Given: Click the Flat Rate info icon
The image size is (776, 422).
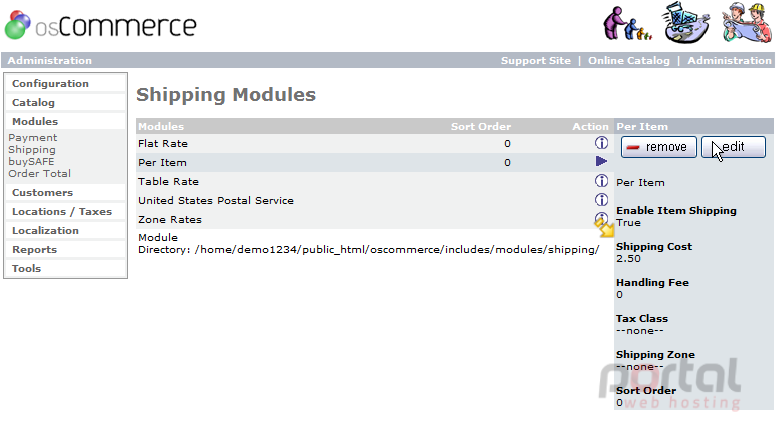Looking at the screenshot, I should (601, 143).
